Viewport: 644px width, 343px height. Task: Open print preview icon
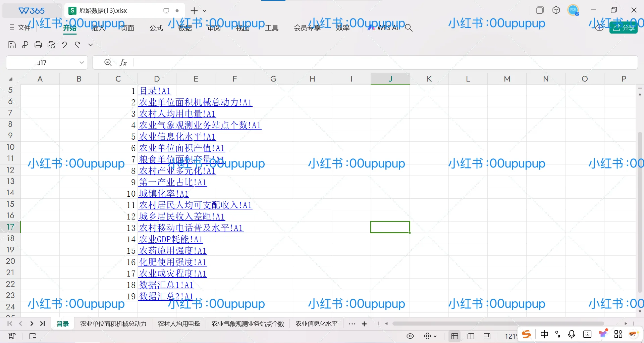[51, 45]
